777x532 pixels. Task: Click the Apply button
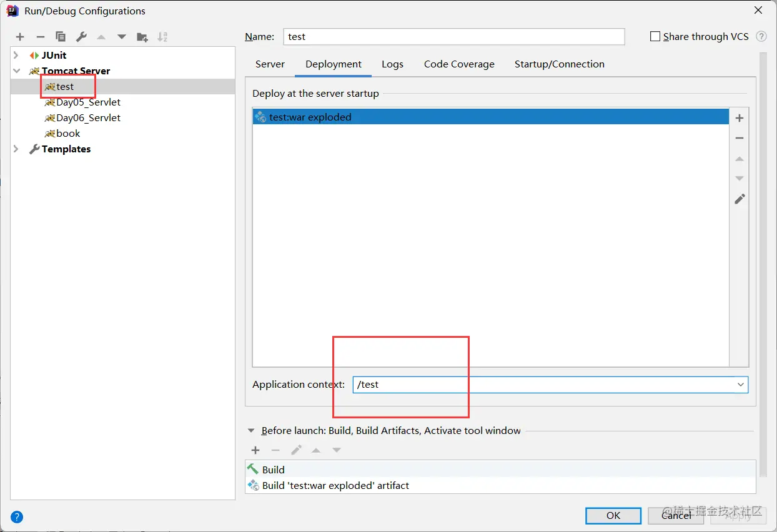coord(738,515)
